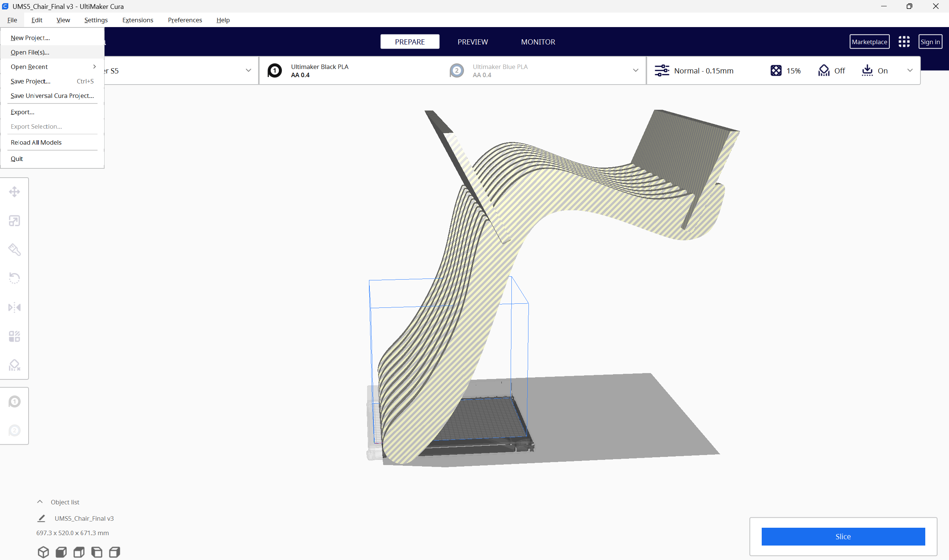Open the View menu
Image resolution: width=949 pixels, height=560 pixels.
[x=63, y=20]
